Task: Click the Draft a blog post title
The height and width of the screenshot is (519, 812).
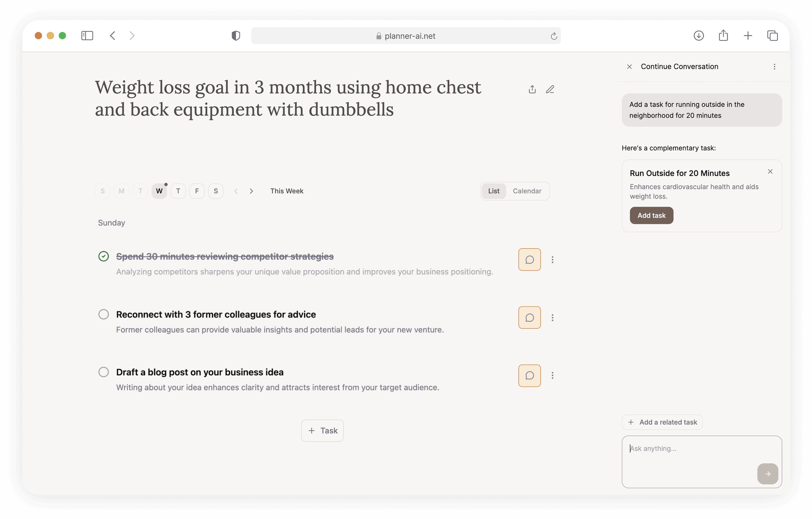Action: pos(200,372)
